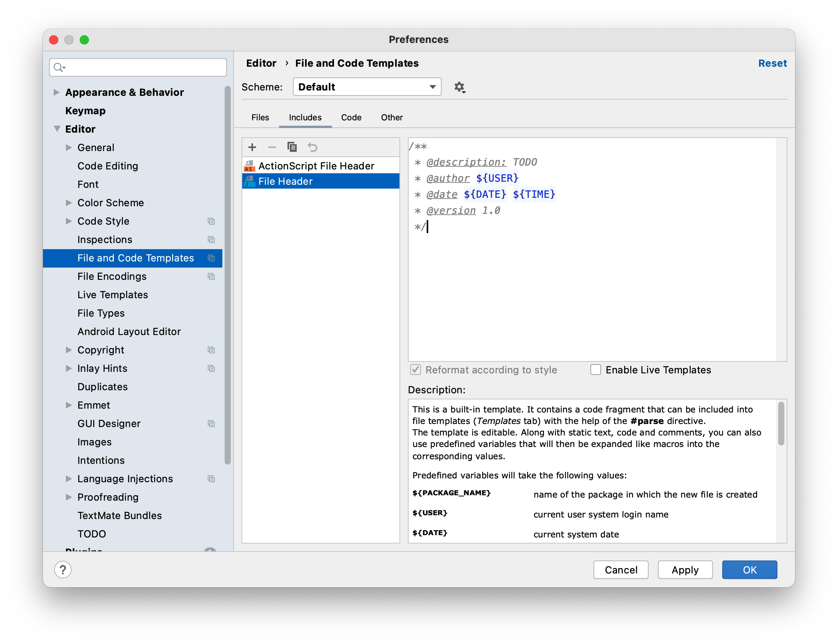Click the help question mark icon
838x644 pixels.
(x=63, y=570)
